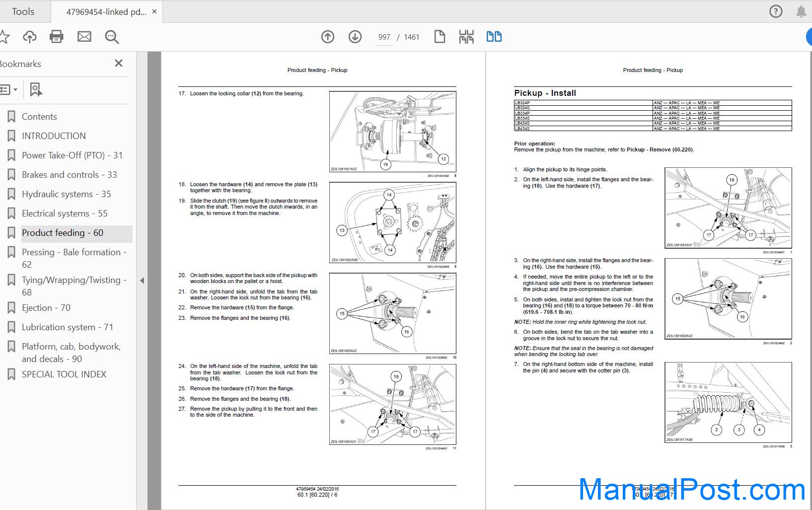This screenshot has width=812, height=510.
Task: Click step 27 'Remove the pickup by pulling' text
Action: click(253, 412)
